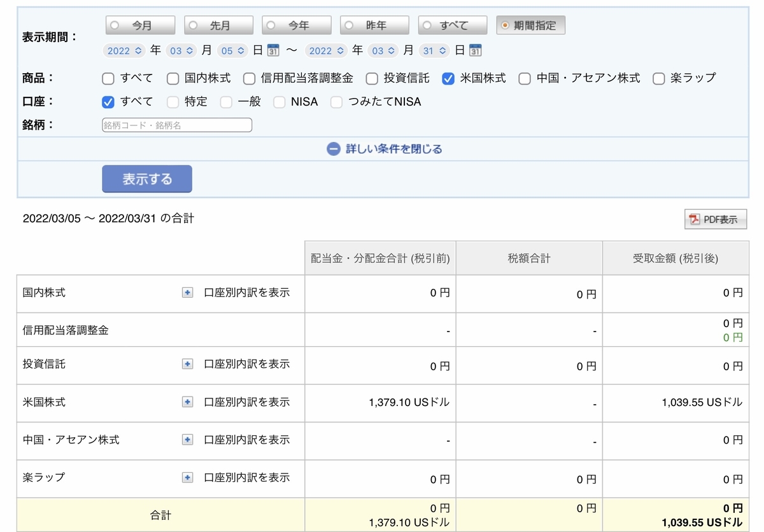This screenshot has height=532, width=764.
Task: Open the end year 2022 dropdown
Action: pos(326,50)
